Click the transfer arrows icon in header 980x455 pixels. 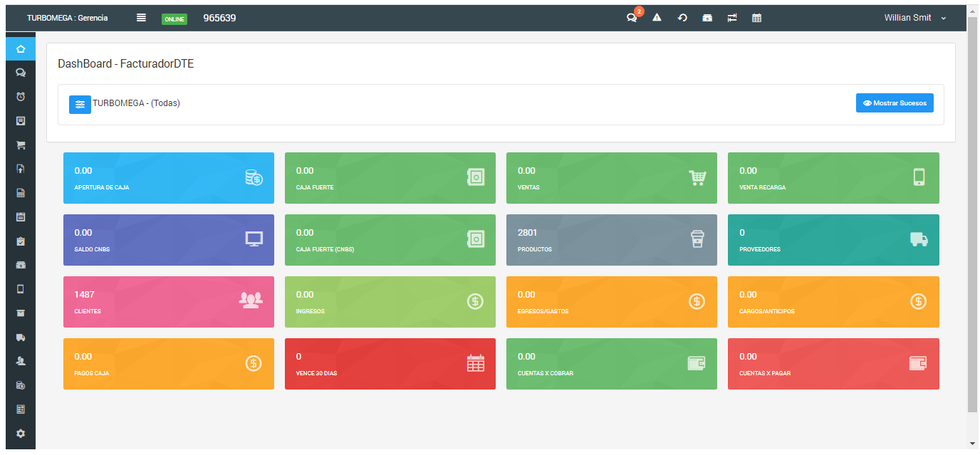coord(731,18)
